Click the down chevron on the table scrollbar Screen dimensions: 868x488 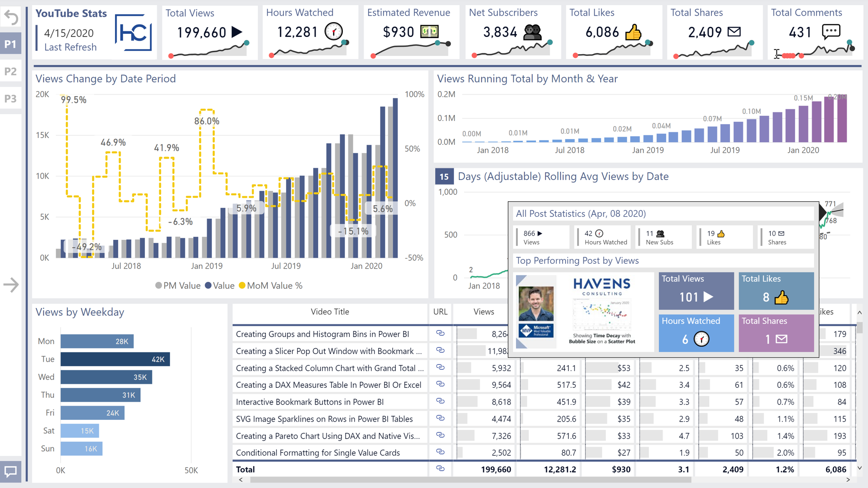[x=859, y=468]
